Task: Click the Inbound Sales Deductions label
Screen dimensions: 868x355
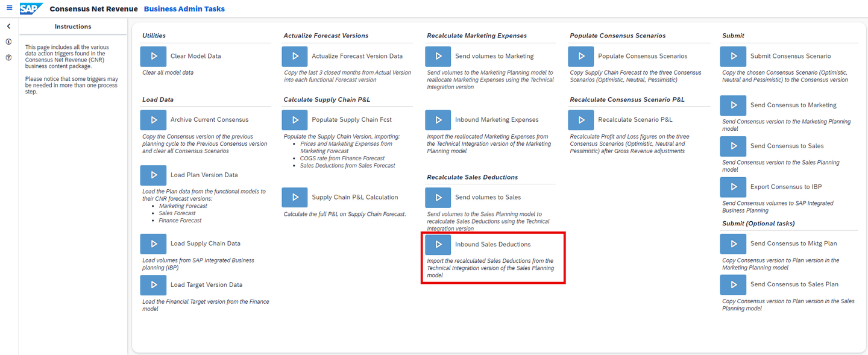Action: 493,244
